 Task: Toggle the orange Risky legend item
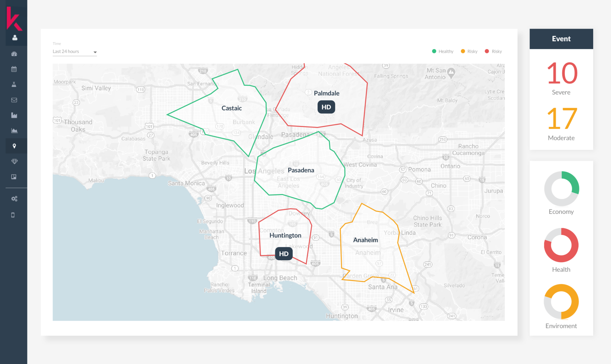pos(469,52)
